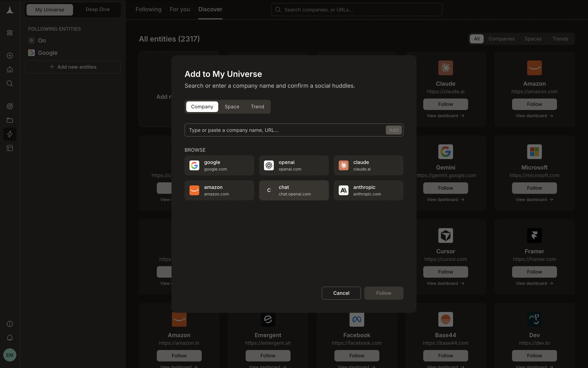588x368 pixels.
Task: Choose claude.ai browse suggestion
Action: click(x=368, y=166)
